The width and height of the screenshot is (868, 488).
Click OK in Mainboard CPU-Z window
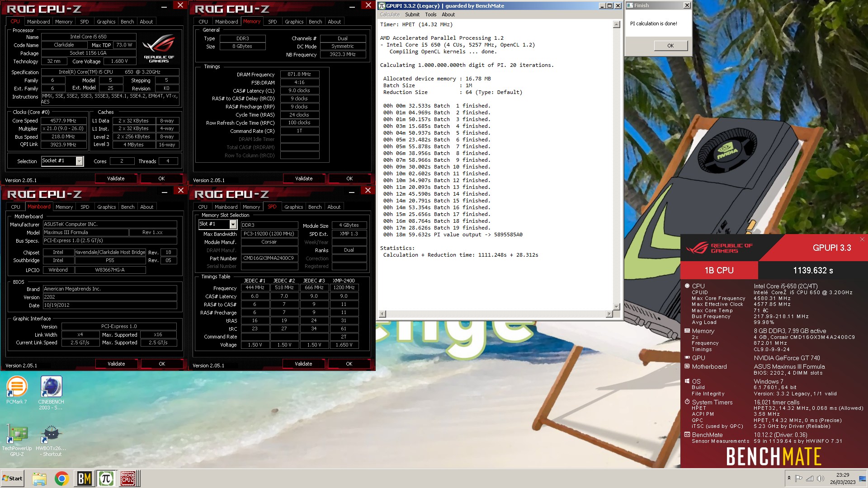pyautogui.click(x=162, y=364)
